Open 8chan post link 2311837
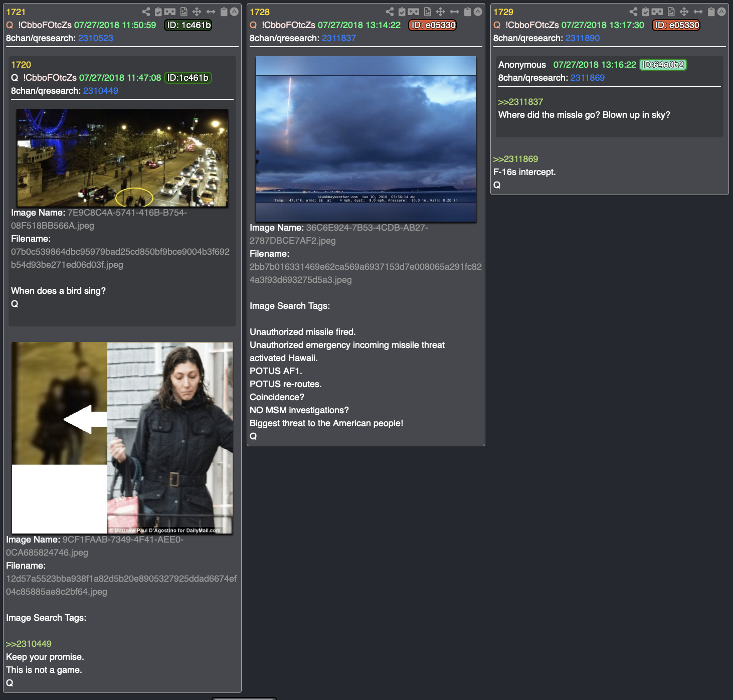733x700 pixels. click(x=339, y=38)
